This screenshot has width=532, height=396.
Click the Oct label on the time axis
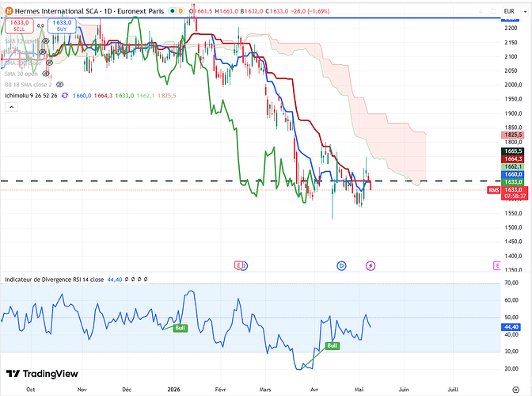tap(31, 390)
